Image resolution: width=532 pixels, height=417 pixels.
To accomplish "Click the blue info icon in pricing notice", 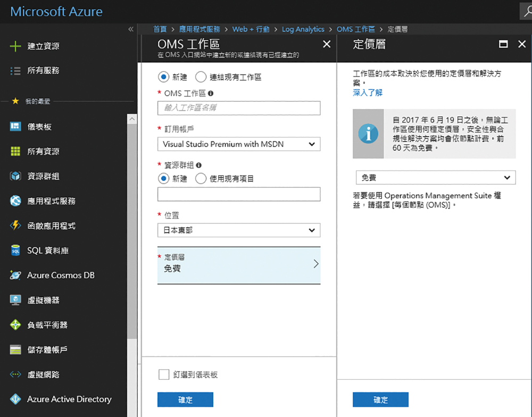I will [368, 134].
